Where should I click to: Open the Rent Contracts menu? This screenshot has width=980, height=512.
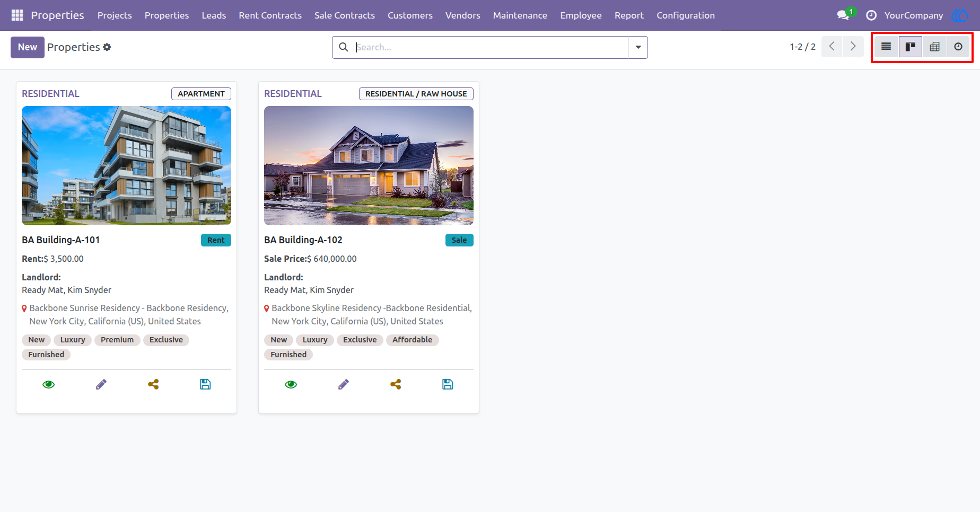pos(270,15)
